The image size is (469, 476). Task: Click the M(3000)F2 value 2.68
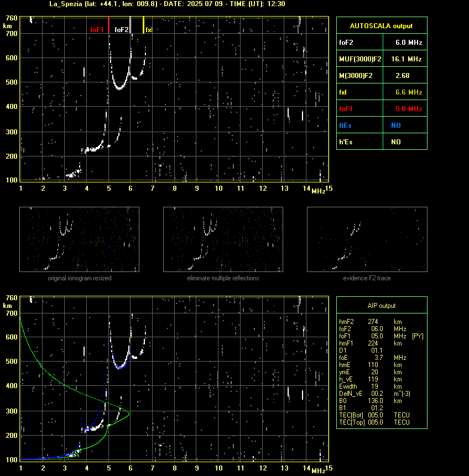coord(403,76)
